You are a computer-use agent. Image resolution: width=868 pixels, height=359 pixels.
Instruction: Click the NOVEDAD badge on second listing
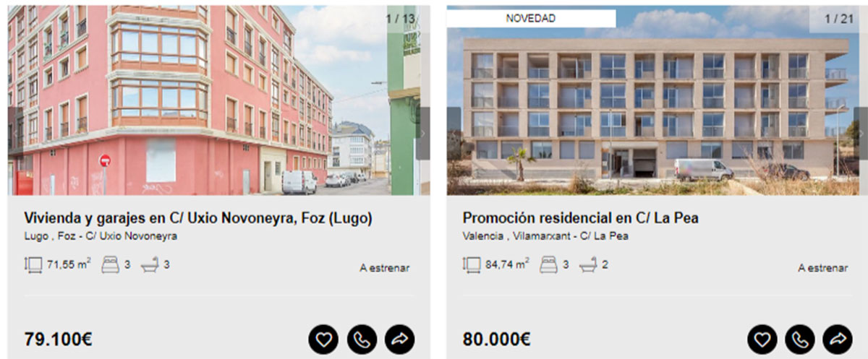tap(531, 19)
